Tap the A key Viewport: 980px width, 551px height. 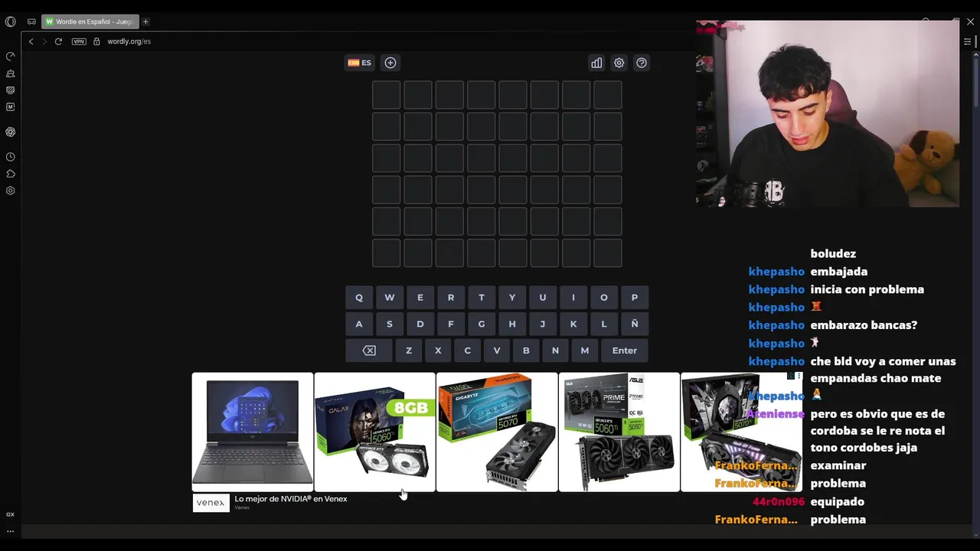tap(359, 324)
